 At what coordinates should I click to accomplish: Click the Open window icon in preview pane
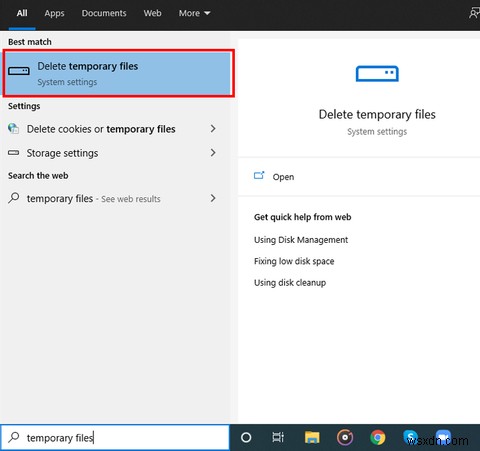coord(259,175)
